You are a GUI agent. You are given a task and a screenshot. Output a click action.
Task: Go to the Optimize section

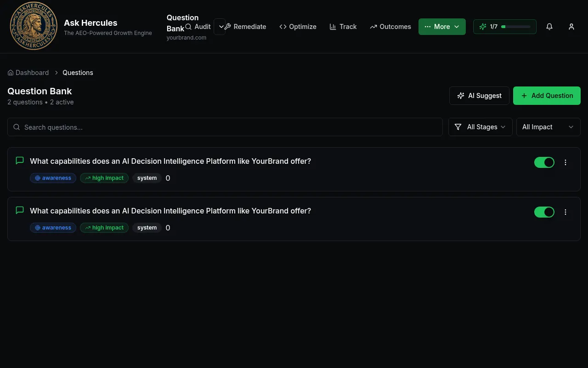coord(298,27)
